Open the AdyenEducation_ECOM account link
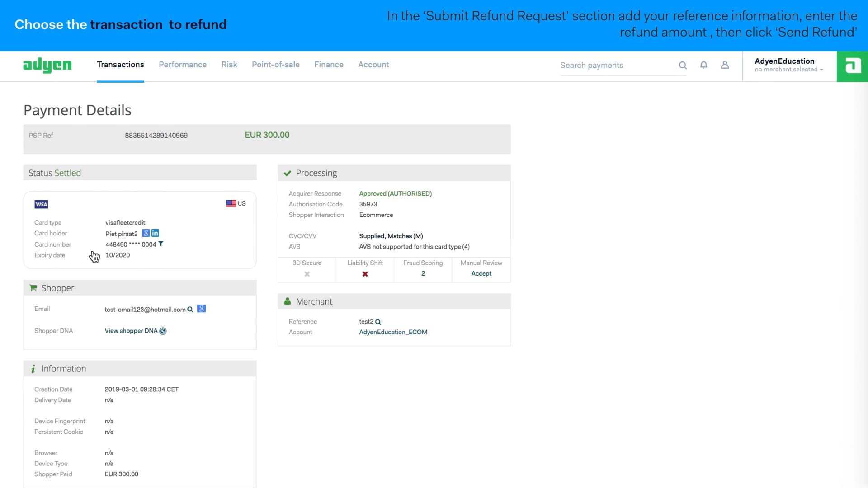 pyautogui.click(x=393, y=332)
